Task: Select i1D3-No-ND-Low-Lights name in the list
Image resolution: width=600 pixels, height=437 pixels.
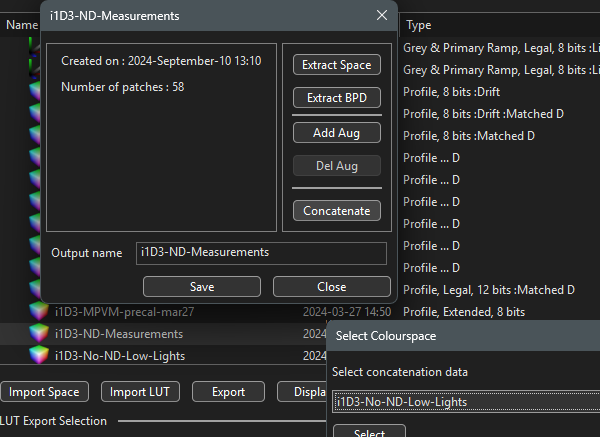Action: [x=120, y=356]
